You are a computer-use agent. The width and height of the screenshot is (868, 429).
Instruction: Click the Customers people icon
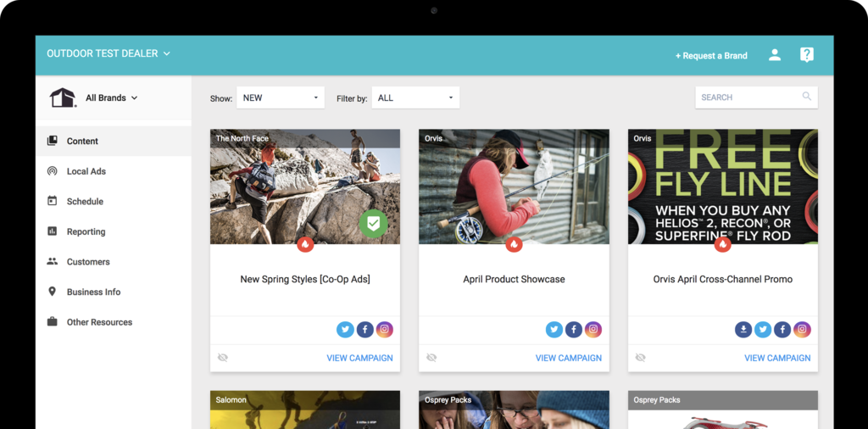click(x=52, y=261)
